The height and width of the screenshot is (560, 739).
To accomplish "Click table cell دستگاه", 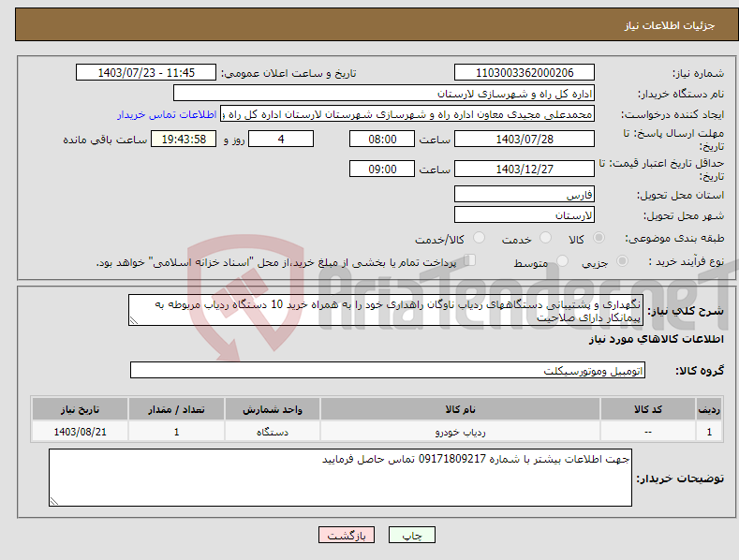I will point(273,432).
